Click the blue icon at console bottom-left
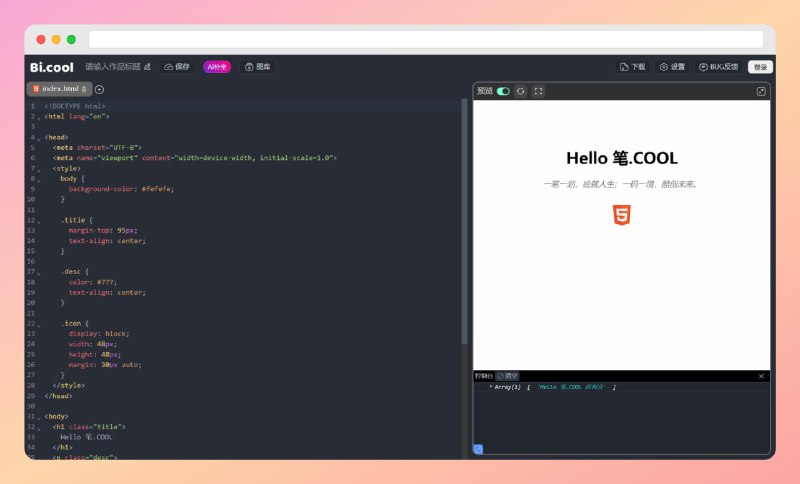800x484 pixels. point(478,449)
